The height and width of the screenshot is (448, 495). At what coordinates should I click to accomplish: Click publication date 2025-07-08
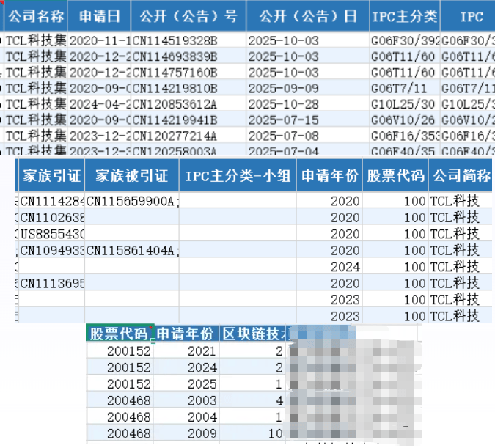(308, 136)
